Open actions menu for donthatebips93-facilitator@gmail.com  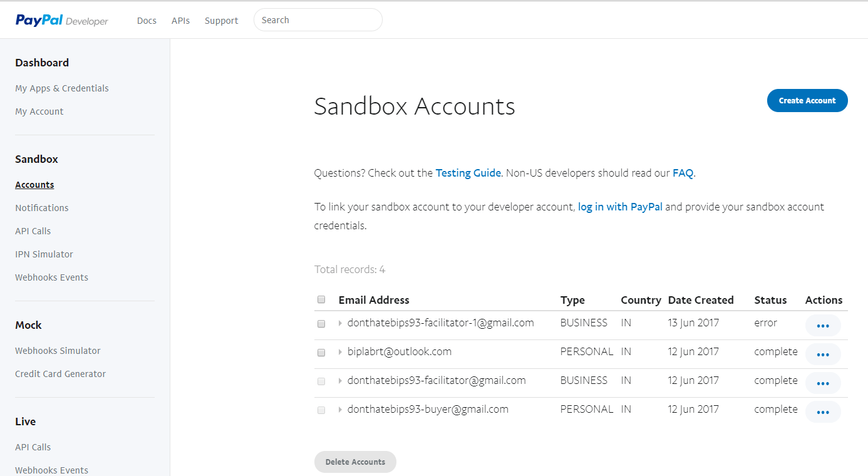[x=823, y=383]
